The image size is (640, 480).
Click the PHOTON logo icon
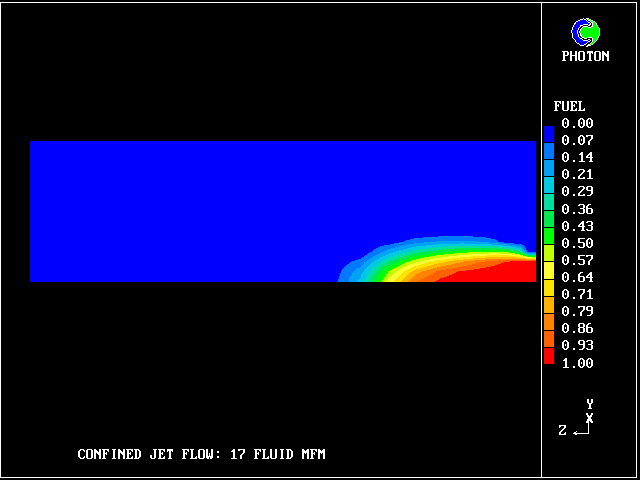pos(585,32)
